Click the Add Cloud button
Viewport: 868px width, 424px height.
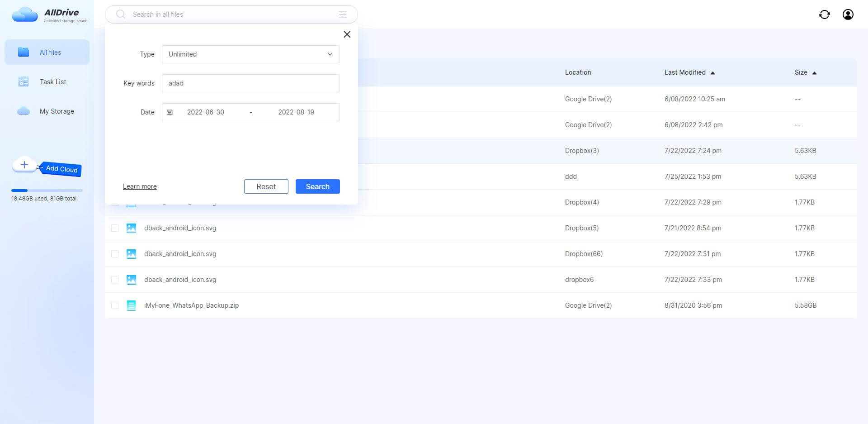(61, 169)
